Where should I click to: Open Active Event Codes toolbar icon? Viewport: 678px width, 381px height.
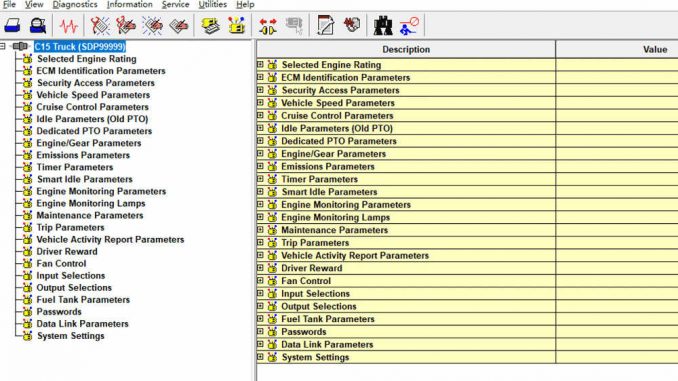pos(152,26)
